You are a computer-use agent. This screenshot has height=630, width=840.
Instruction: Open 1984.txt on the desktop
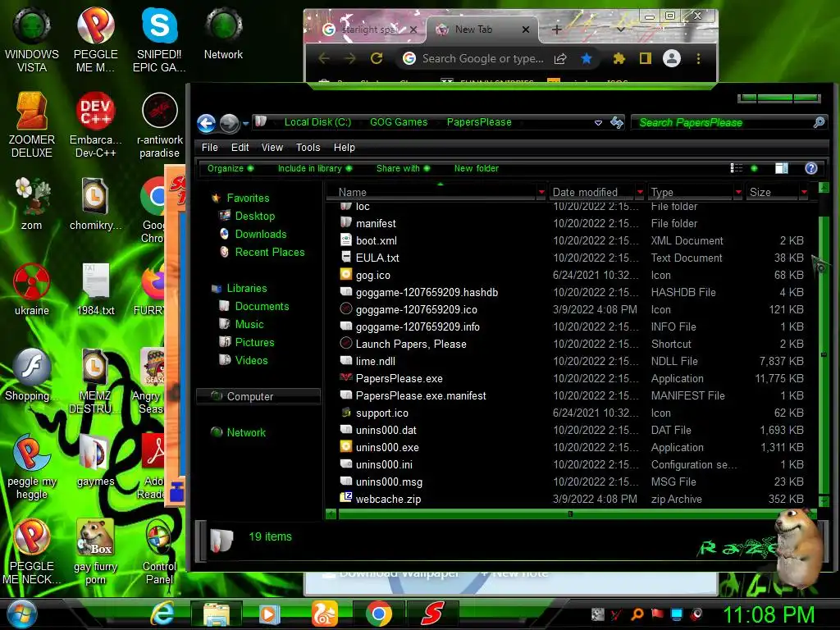click(95, 290)
